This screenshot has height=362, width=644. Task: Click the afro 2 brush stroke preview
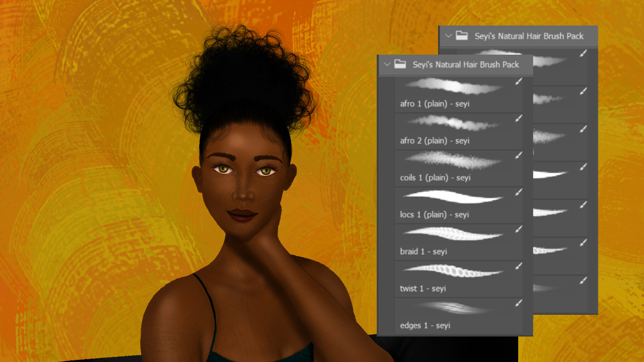point(453,123)
